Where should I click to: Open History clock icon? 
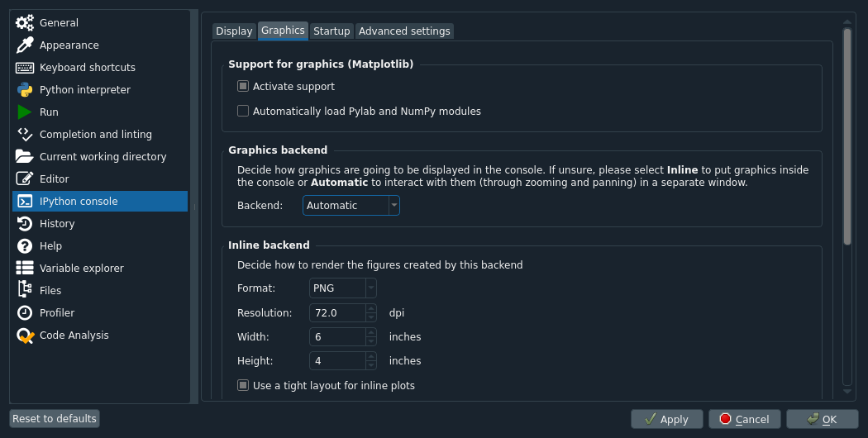pos(25,224)
